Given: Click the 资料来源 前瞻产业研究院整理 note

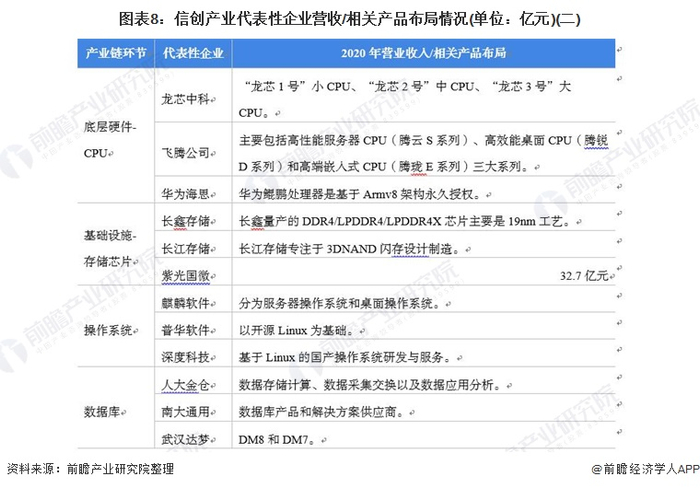Looking at the screenshot, I should tap(90, 469).
